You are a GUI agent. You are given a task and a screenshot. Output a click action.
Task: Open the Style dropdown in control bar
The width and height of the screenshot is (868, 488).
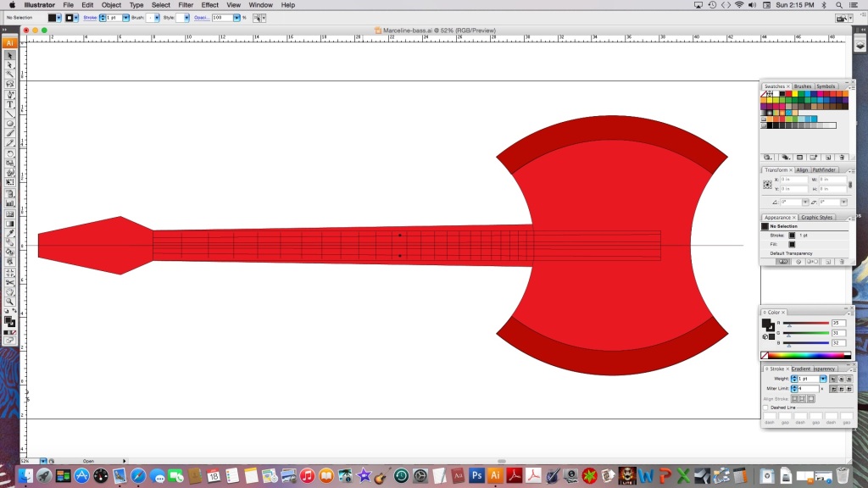[x=186, y=18]
